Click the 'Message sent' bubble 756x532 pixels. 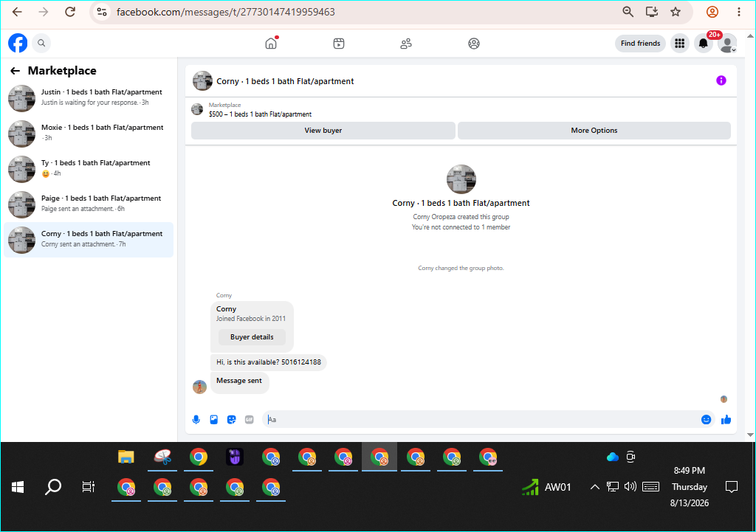tap(239, 383)
